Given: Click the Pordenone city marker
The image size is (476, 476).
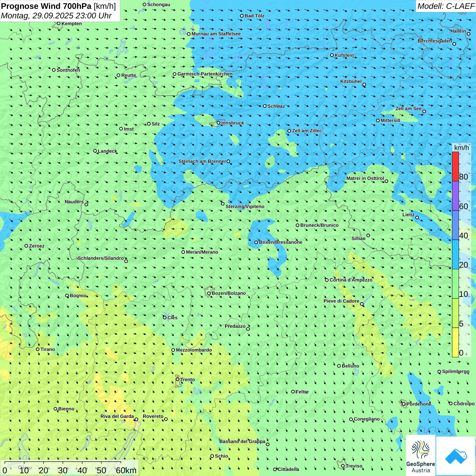Looking at the screenshot, I should point(404,404).
